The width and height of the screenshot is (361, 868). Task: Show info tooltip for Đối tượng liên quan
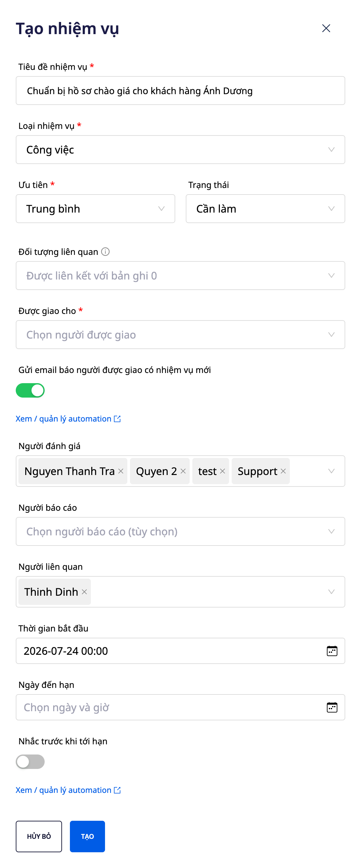coord(105,252)
